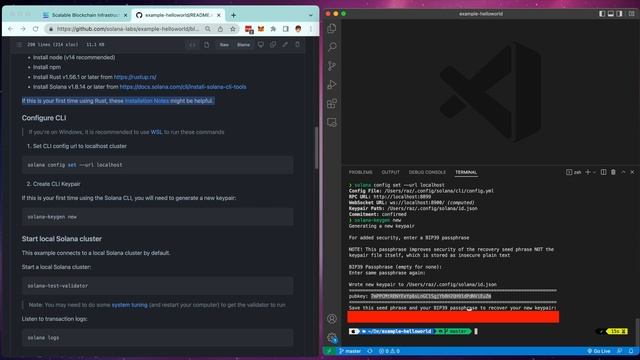Open the Source Control view in VS Code

pyautogui.click(x=332, y=66)
